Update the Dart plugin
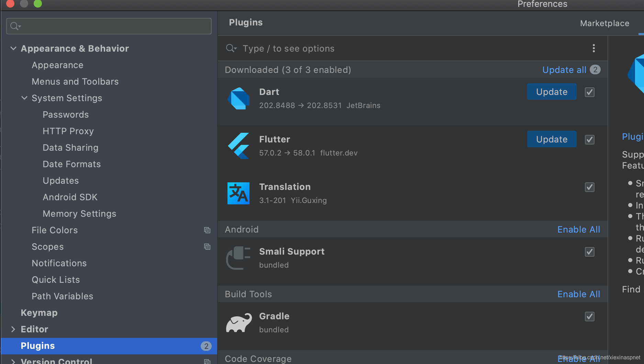The image size is (644, 364). click(x=552, y=92)
